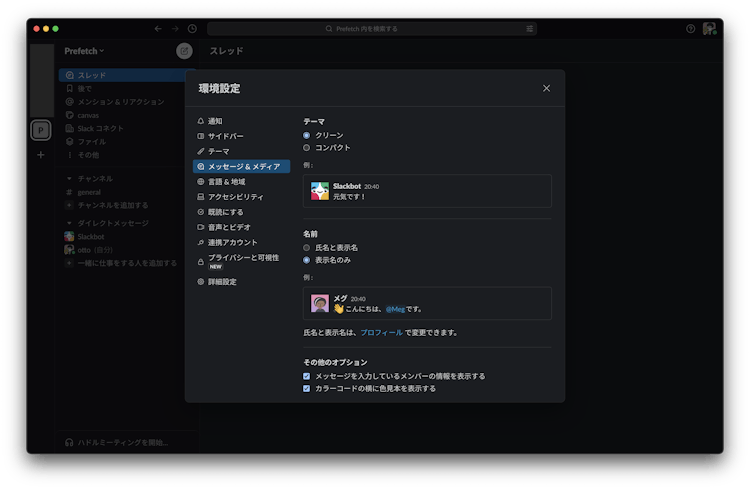This screenshot has height=489, width=750.
Task: Collapse the チャンネル section
Action: [x=69, y=178]
